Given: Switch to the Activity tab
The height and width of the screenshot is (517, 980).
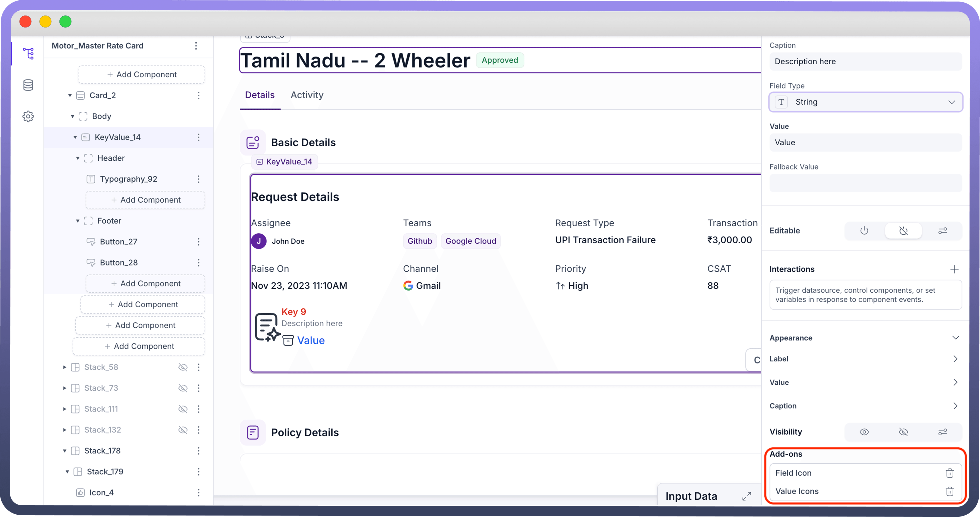Looking at the screenshot, I should click(x=307, y=95).
